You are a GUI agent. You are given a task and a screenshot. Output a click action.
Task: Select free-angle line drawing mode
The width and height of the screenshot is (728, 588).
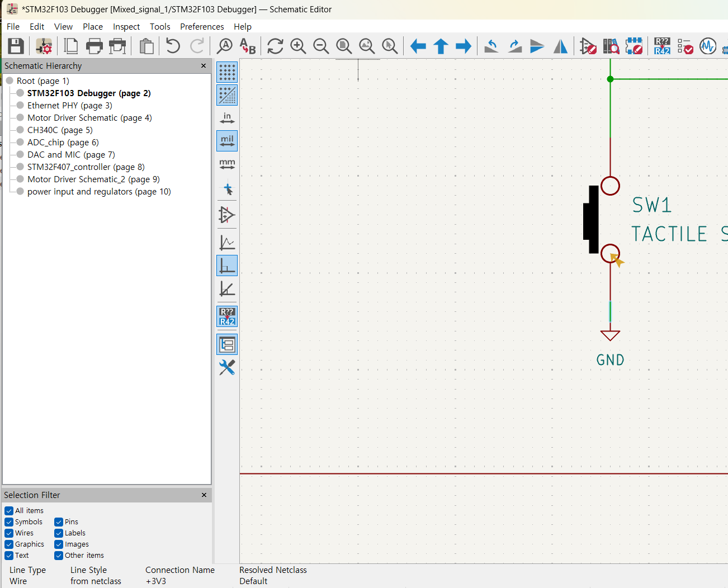(x=227, y=243)
